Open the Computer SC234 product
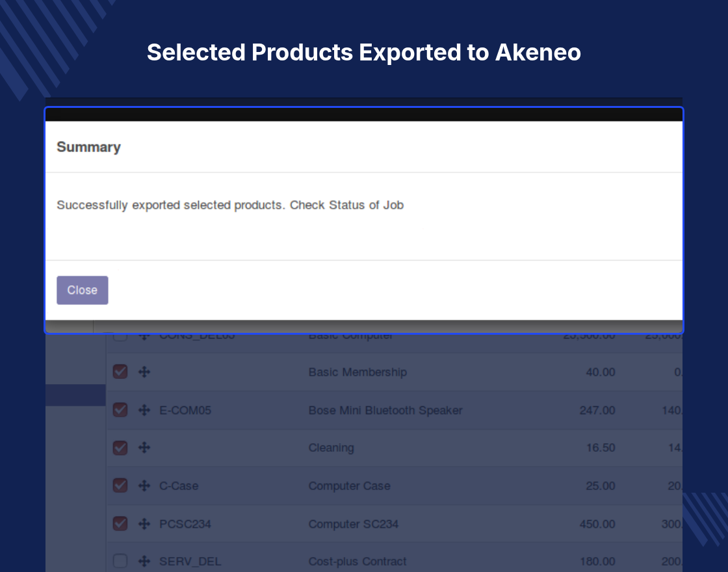This screenshot has height=572, width=728. (354, 524)
